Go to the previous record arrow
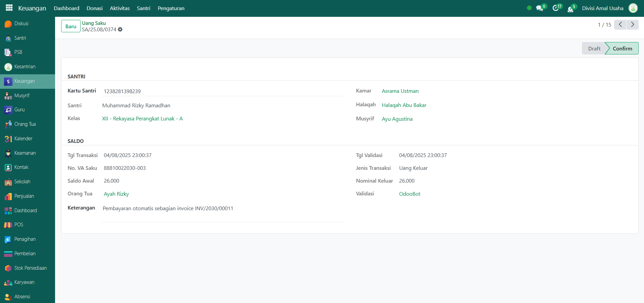 620,25
